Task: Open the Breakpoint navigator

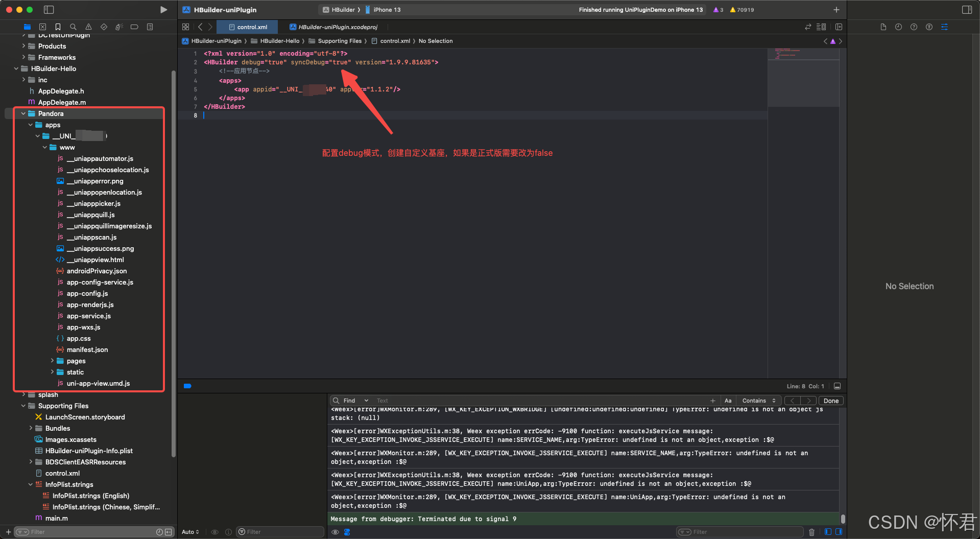Action: (134, 27)
